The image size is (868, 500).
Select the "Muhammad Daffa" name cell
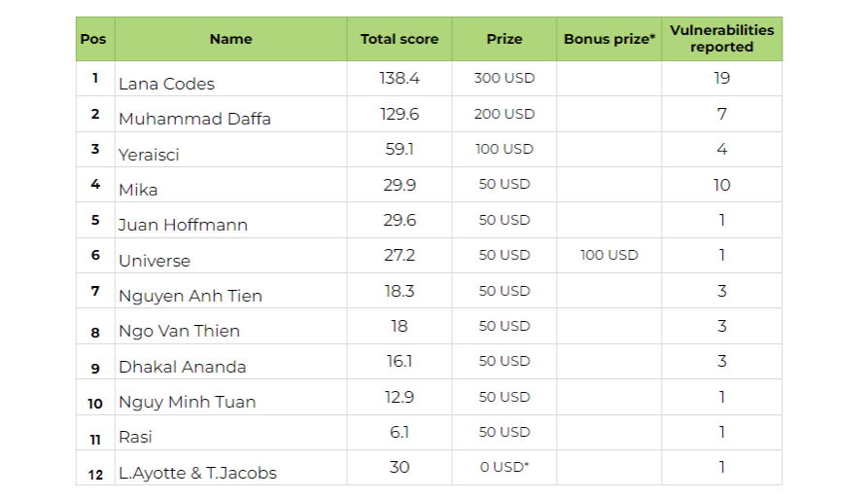pyautogui.click(x=194, y=119)
